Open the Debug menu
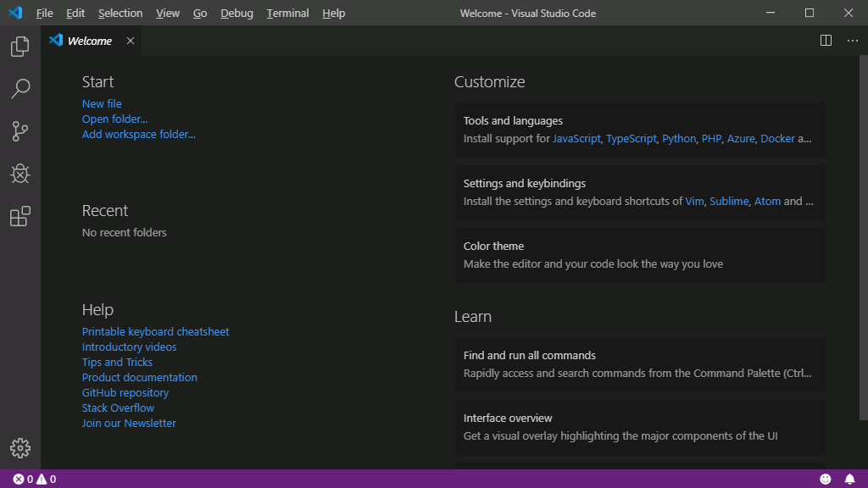868x488 pixels. 237,13
